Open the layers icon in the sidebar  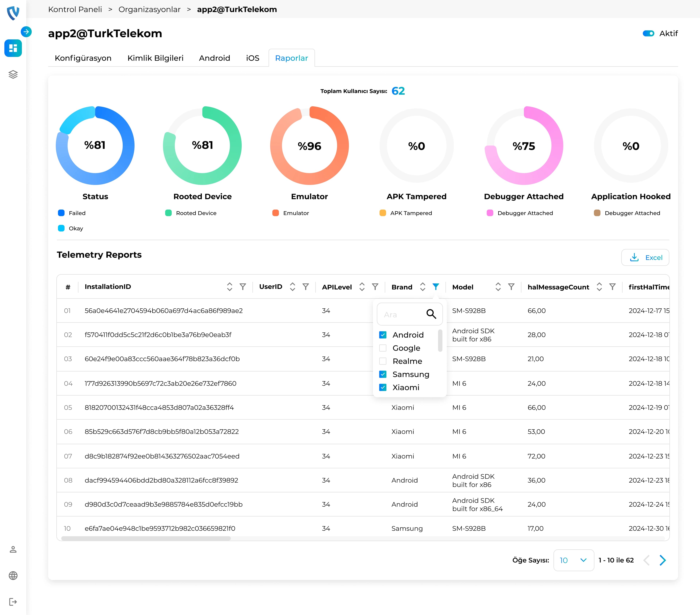[x=13, y=74]
